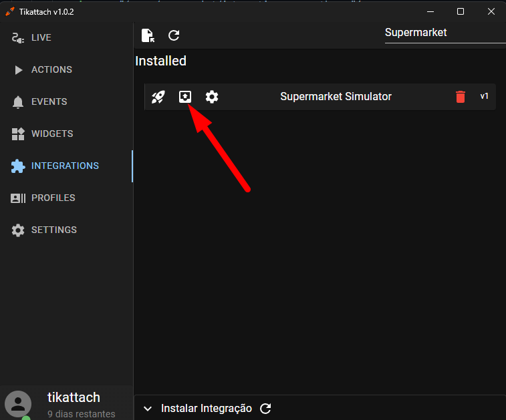Viewport: 506px width, 420px height.
Task: Select INTEGRATIONS in the sidebar
Action: [x=66, y=166]
